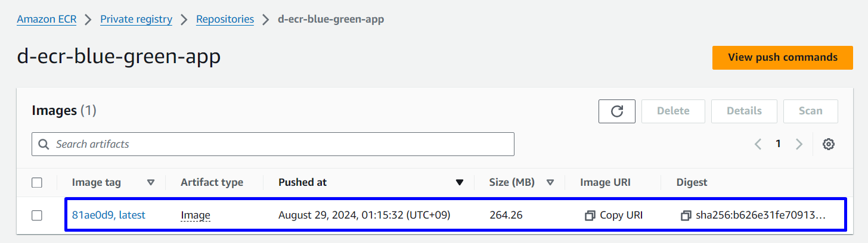Click the Image artifact type label
The image size is (868, 243).
pyautogui.click(x=196, y=215)
